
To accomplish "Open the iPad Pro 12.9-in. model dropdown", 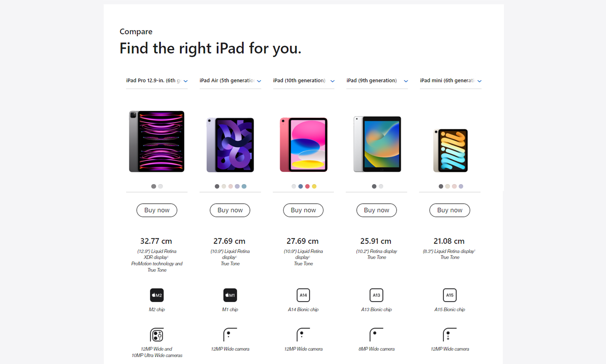I will click(x=157, y=81).
